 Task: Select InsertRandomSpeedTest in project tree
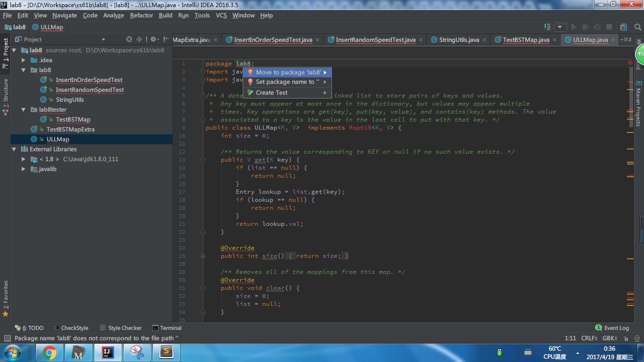(90, 90)
